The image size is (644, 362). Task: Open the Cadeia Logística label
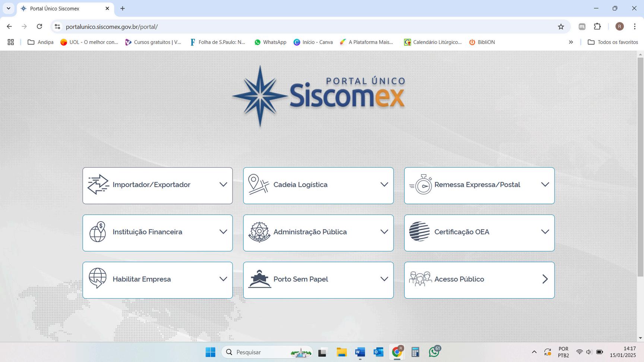point(300,185)
